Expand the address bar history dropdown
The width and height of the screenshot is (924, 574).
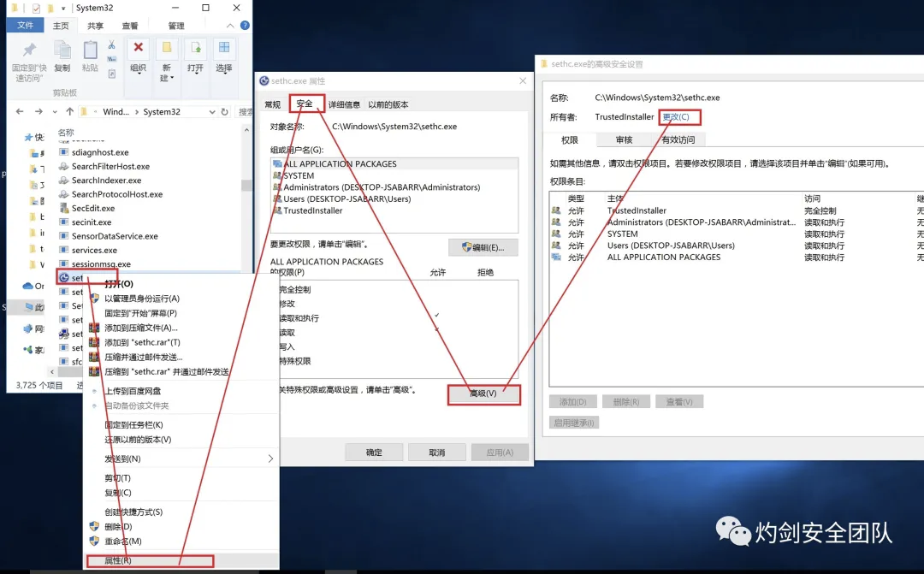212,111
